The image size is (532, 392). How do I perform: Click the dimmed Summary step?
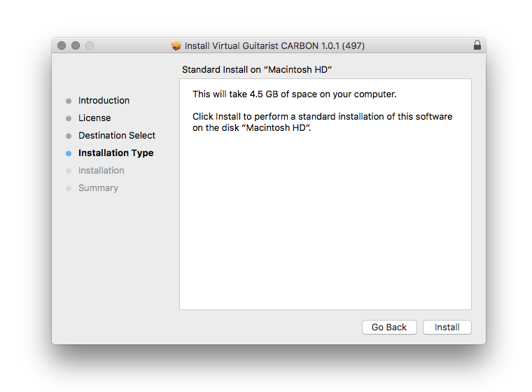[x=98, y=188]
